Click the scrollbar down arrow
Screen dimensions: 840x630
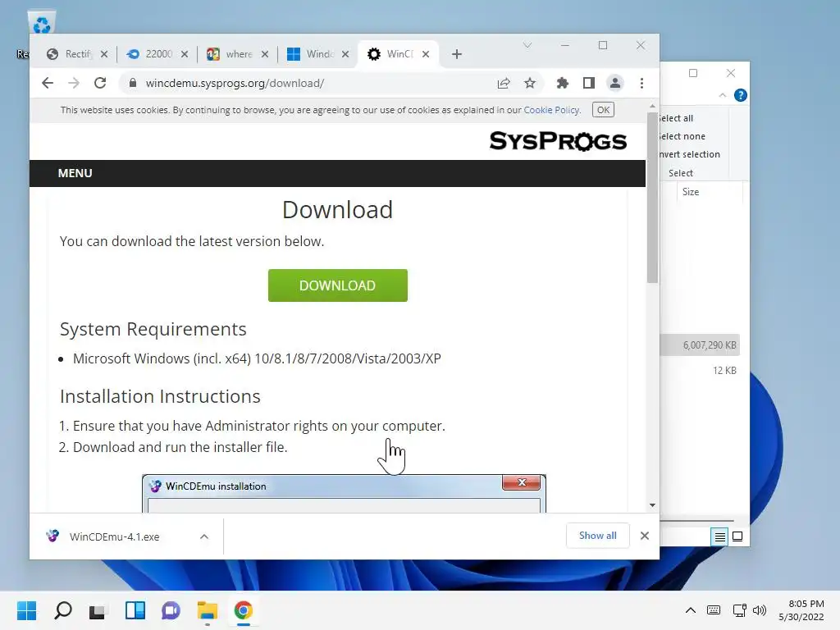tap(652, 505)
